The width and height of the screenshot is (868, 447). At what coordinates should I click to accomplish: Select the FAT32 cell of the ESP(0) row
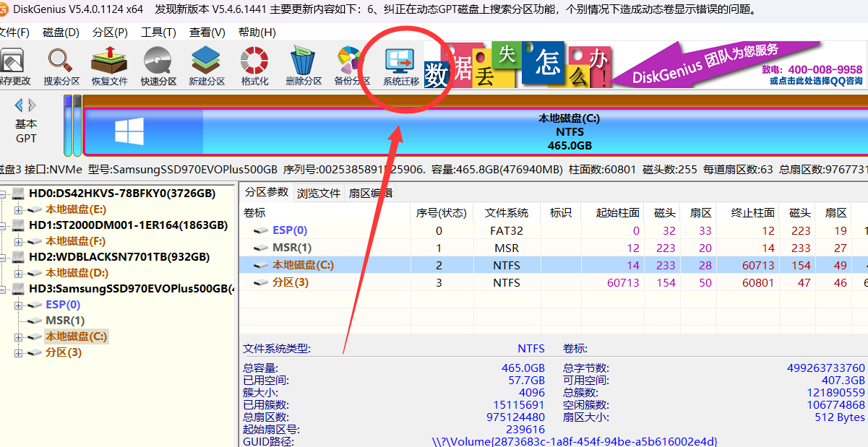coord(507,231)
